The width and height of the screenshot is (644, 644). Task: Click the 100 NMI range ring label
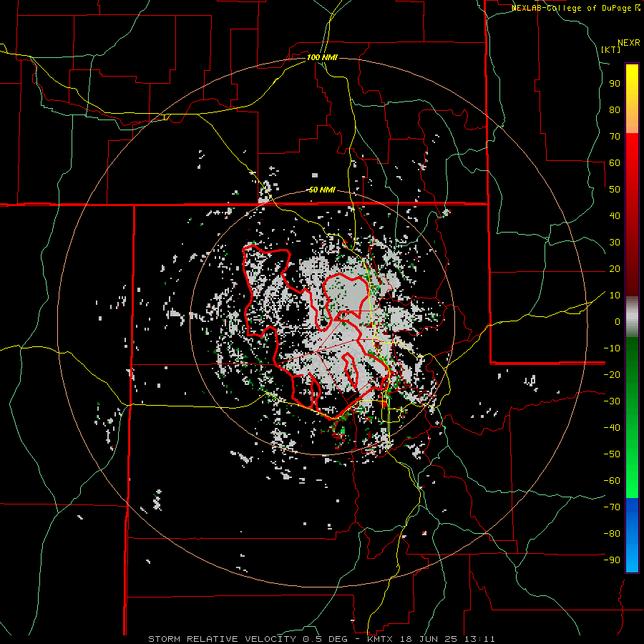pos(322,57)
